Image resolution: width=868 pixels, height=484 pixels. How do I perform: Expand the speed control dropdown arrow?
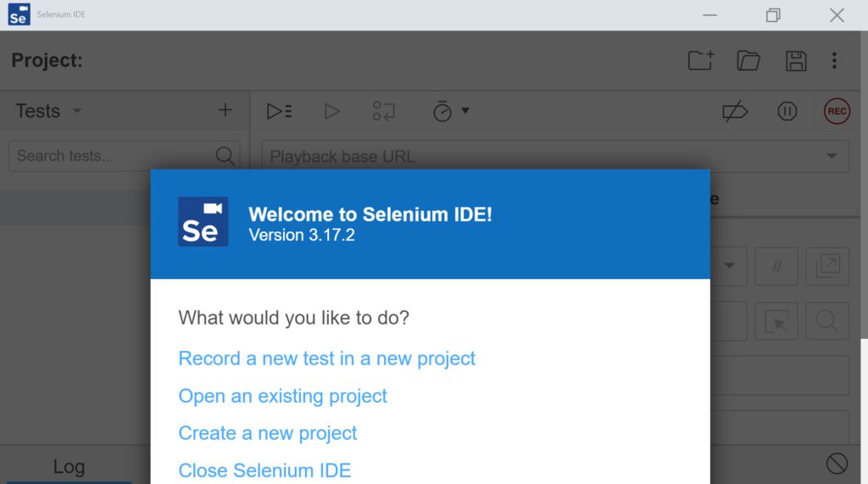click(465, 111)
